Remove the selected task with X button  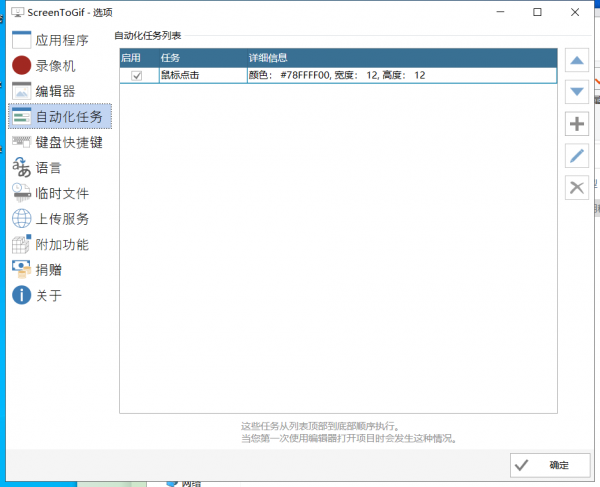click(577, 187)
